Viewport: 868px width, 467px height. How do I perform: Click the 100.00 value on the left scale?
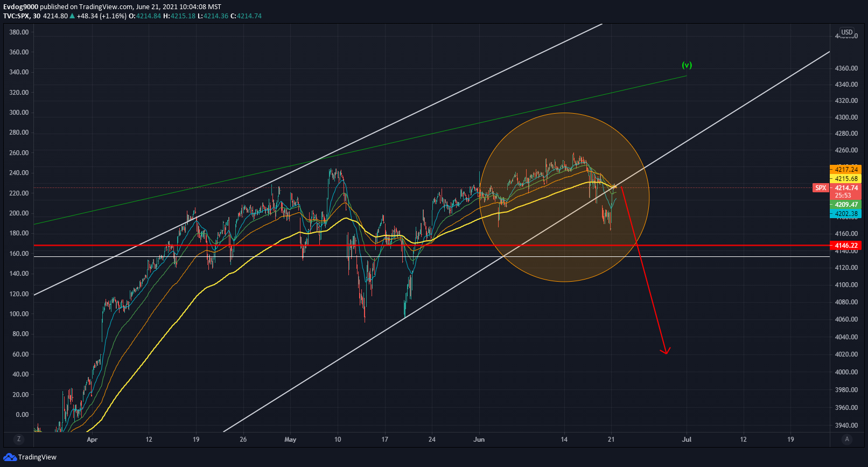pyautogui.click(x=19, y=314)
